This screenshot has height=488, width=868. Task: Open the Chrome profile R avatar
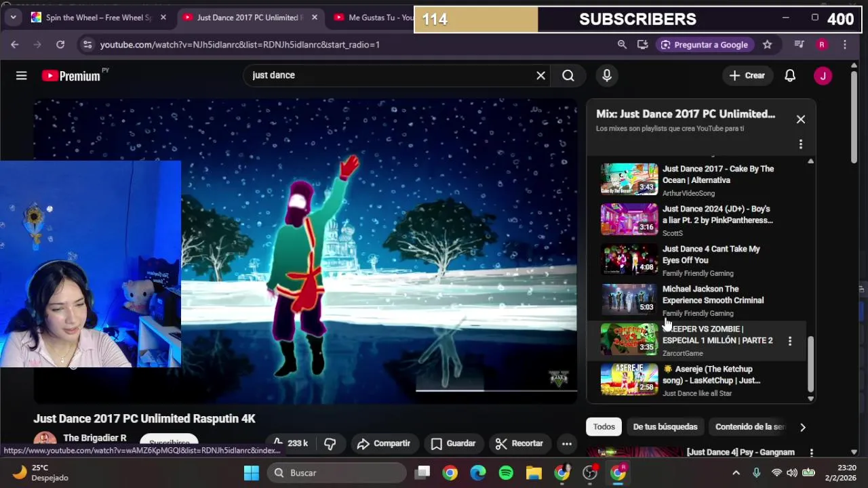[x=822, y=45]
